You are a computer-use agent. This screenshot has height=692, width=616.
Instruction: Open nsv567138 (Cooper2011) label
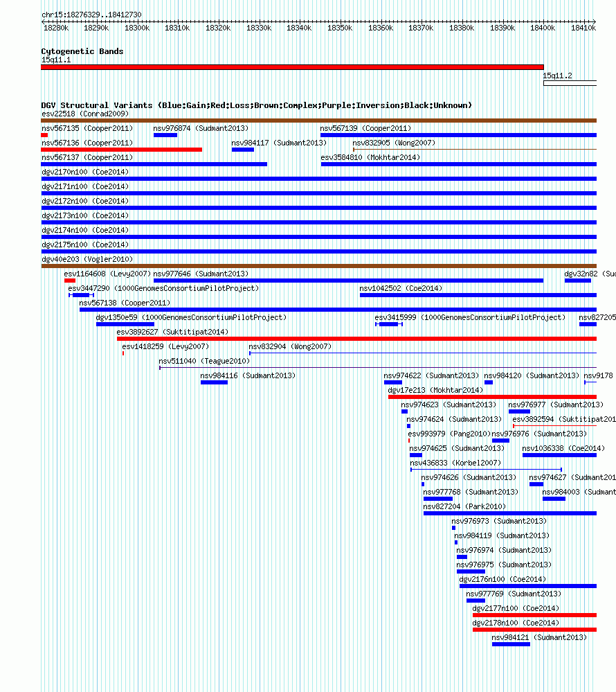[125, 303]
